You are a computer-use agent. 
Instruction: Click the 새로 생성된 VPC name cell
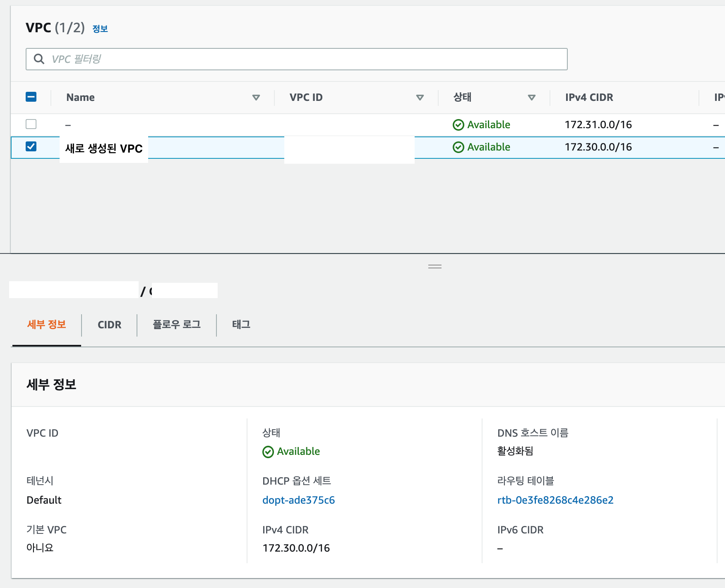[104, 148]
